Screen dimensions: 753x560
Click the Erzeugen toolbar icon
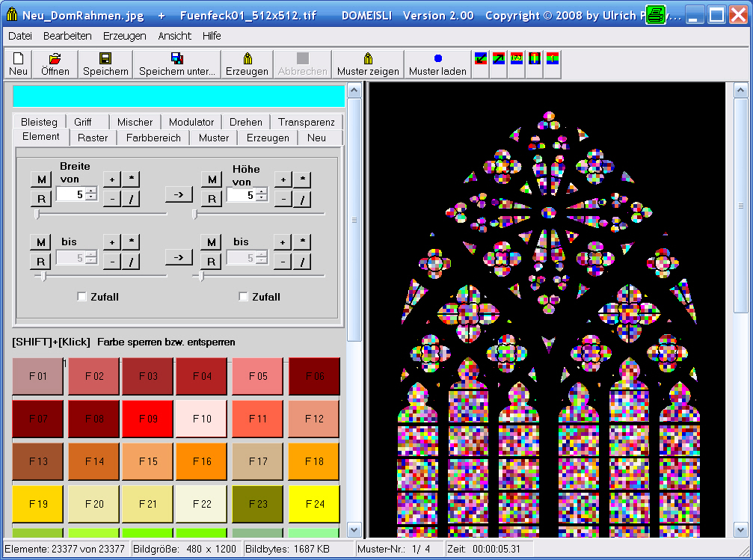pyautogui.click(x=247, y=58)
